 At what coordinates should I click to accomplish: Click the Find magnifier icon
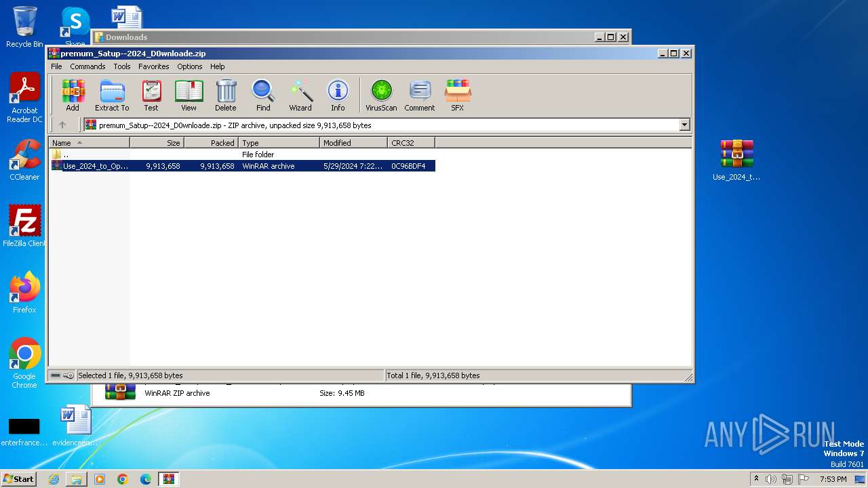[x=263, y=95]
